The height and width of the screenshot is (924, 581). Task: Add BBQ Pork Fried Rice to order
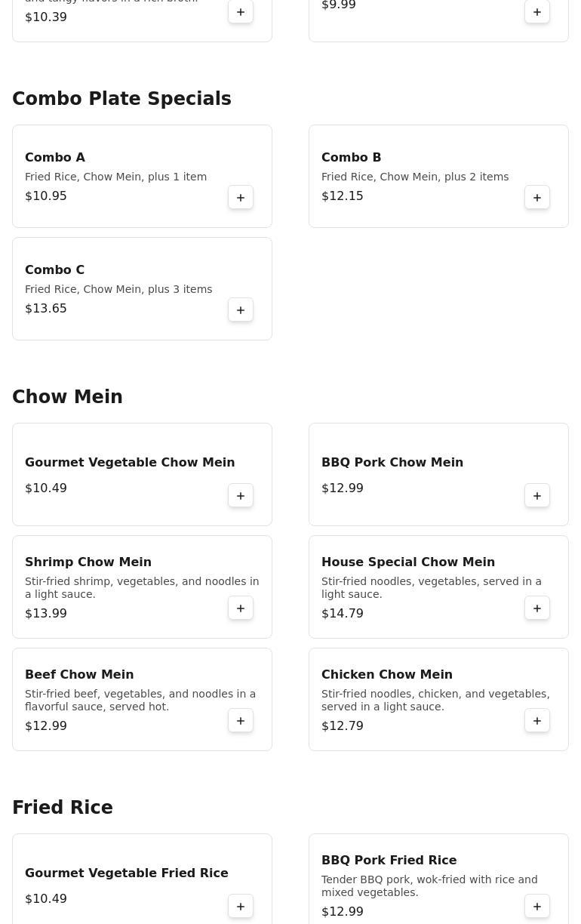pos(537,907)
